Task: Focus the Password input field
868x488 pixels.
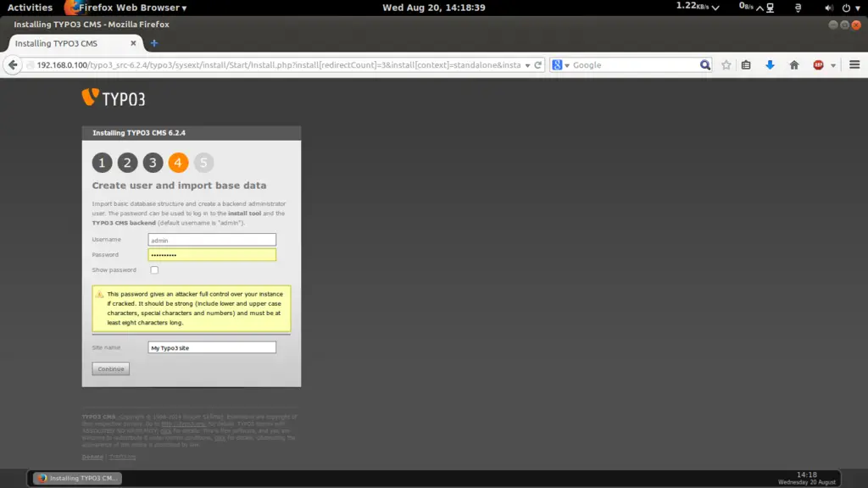Action: (212, 254)
